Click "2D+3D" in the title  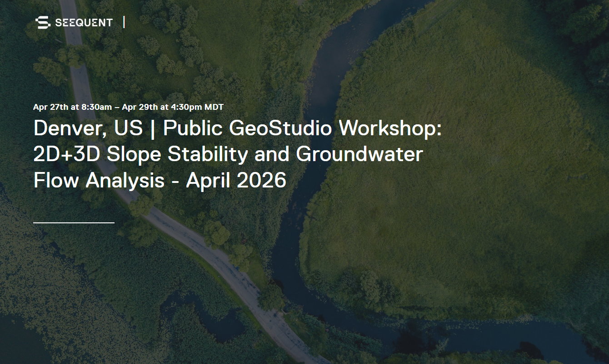(67, 154)
